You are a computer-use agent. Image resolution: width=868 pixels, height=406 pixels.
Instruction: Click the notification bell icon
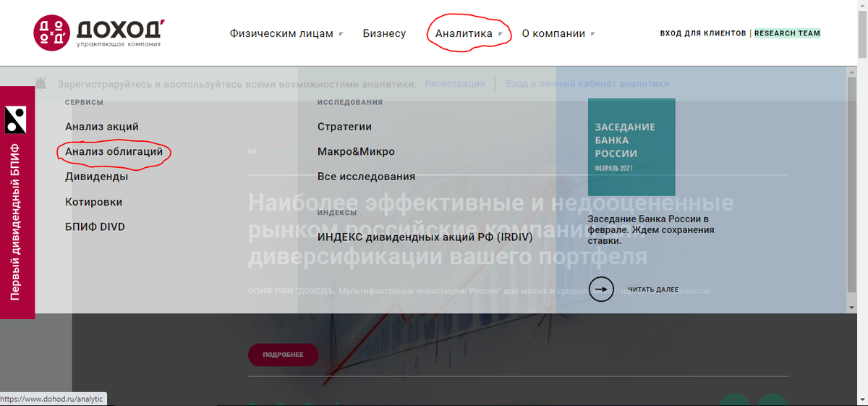point(41,84)
